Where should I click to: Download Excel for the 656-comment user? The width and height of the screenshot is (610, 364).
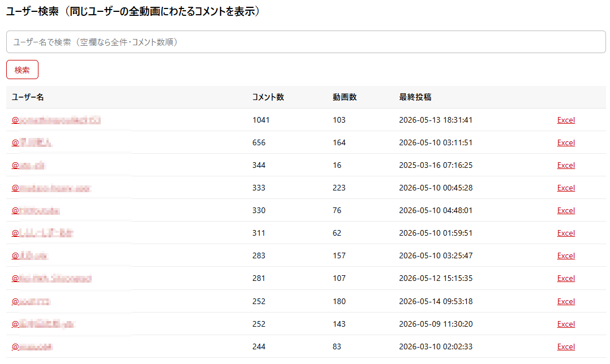(x=566, y=142)
